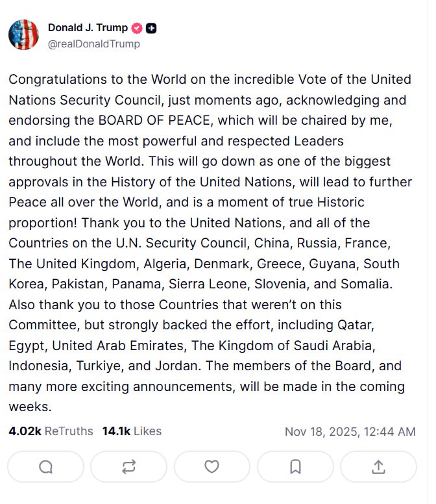ReTruth this post using the arrows icon
The height and width of the screenshot is (504, 436).
tap(128, 466)
